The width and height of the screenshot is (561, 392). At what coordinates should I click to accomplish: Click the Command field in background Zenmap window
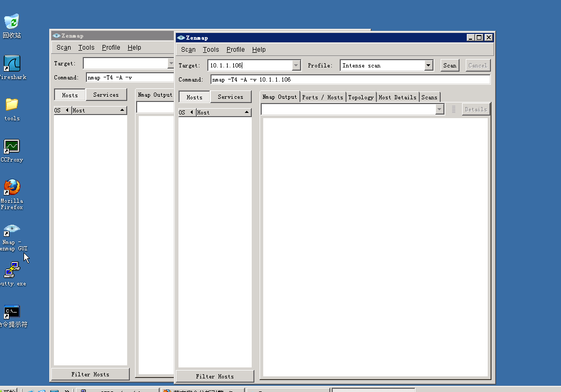pos(130,77)
